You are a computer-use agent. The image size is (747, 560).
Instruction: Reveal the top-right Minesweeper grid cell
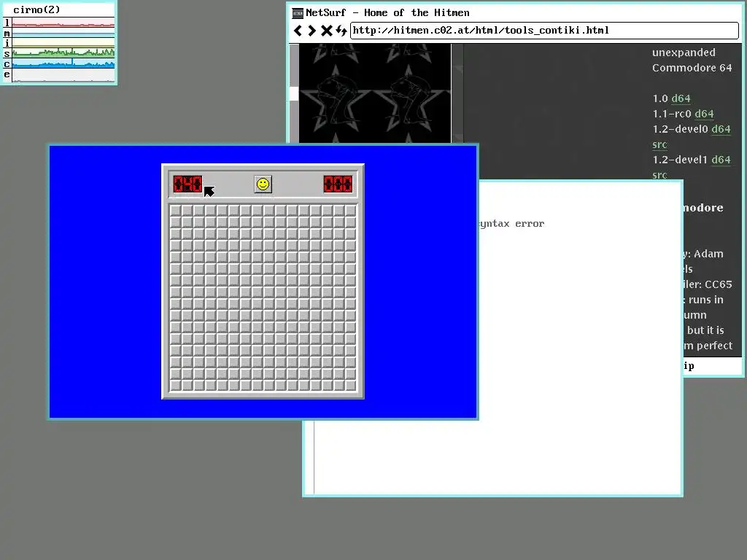[351, 211]
